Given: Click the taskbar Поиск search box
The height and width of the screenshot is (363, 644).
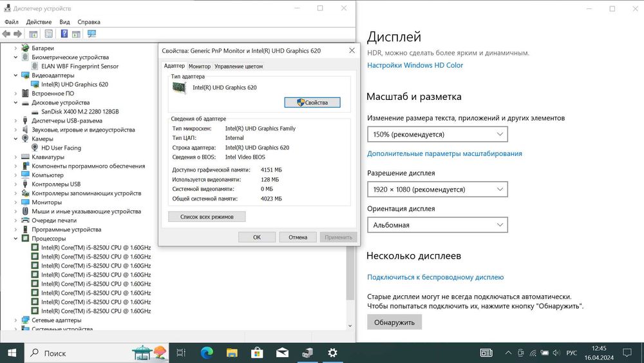Looking at the screenshot, I should 97,353.
